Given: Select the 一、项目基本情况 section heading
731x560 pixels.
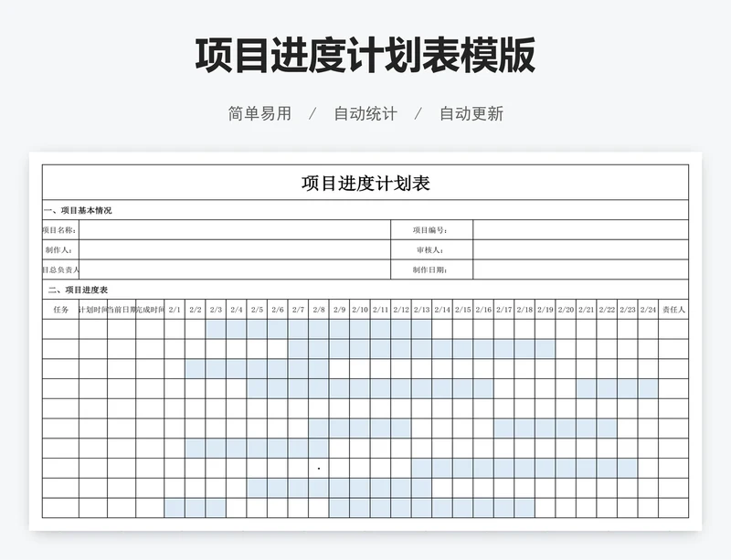Looking at the screenshot, I should pos(79,210).
